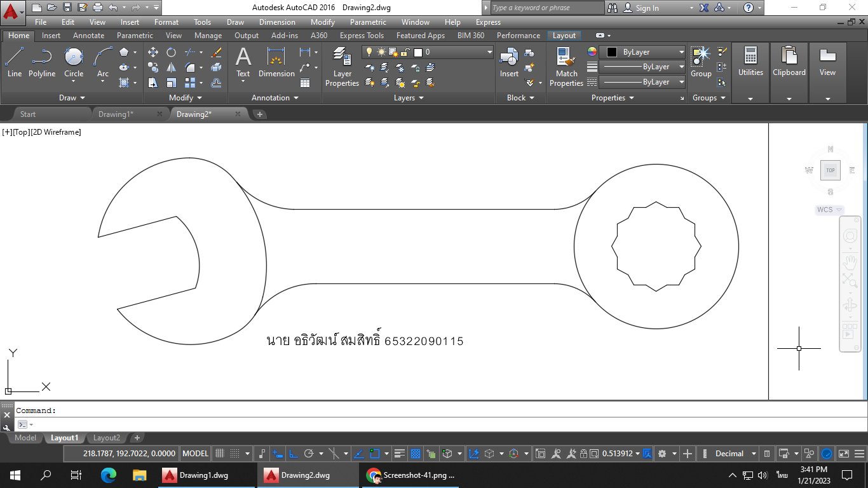Choose the Scale tool
Image resolution: width=868 pixels, height=488 pixels.
(172, 83)
